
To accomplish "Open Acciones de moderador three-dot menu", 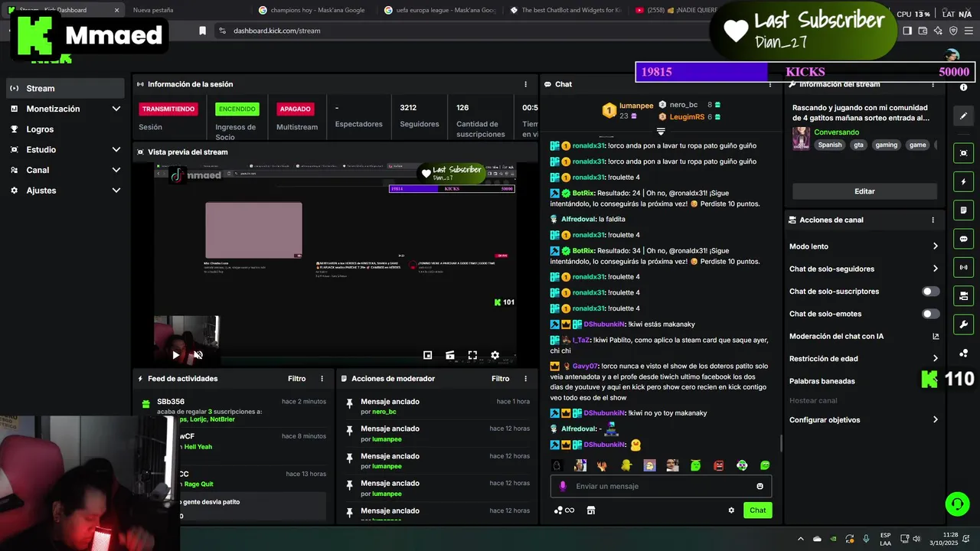I will point(525,379).
